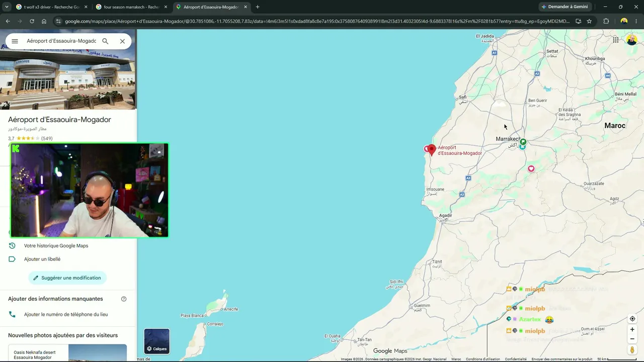Open the 549 reviews link
Screen dimensions: 644x362
pyautogui.click(x=47, y=138)
